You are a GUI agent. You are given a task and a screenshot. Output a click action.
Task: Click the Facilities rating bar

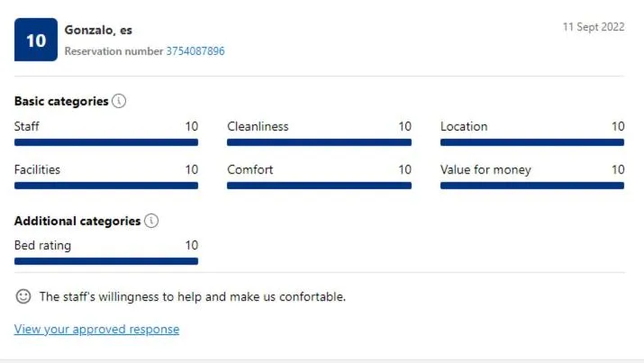(106, 186)
